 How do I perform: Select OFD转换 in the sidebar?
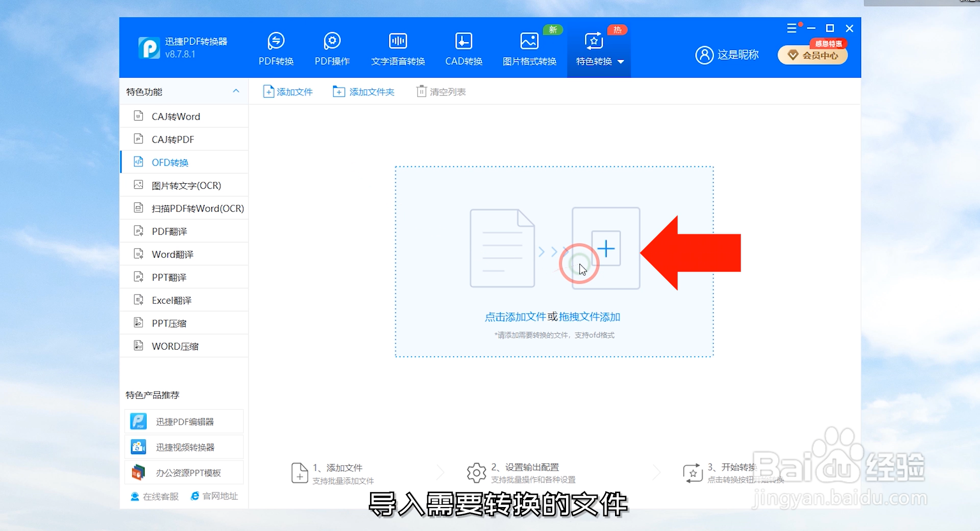point(184,162)
